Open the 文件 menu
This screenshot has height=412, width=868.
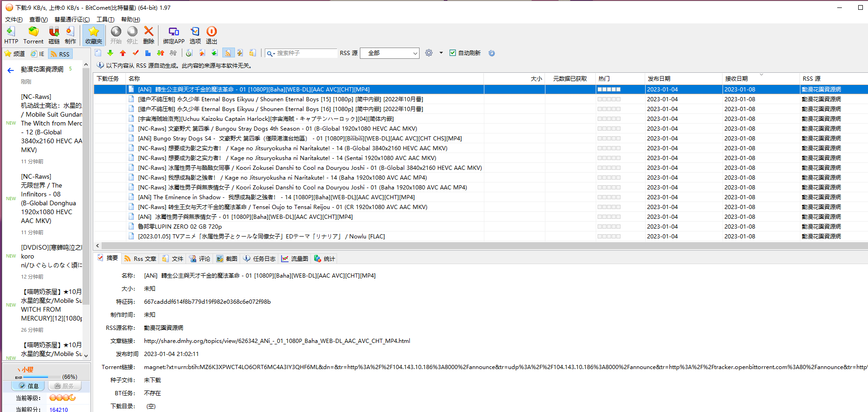click(x=14, y=20)
